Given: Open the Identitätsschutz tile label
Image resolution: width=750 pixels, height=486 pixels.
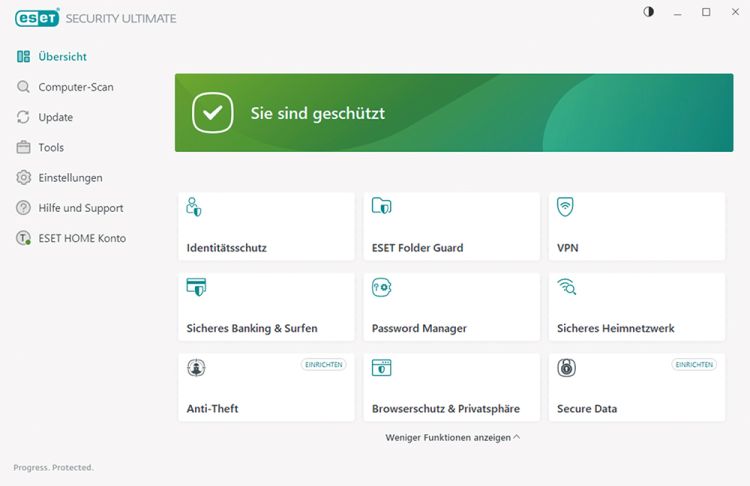Looking at the screenshot, I should 226,248.
